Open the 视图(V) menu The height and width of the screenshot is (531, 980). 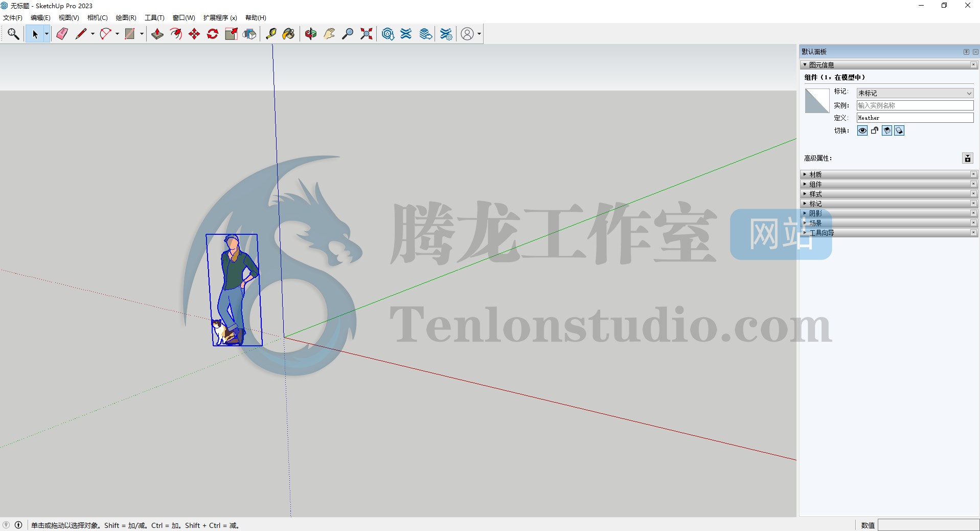[69, 17]
